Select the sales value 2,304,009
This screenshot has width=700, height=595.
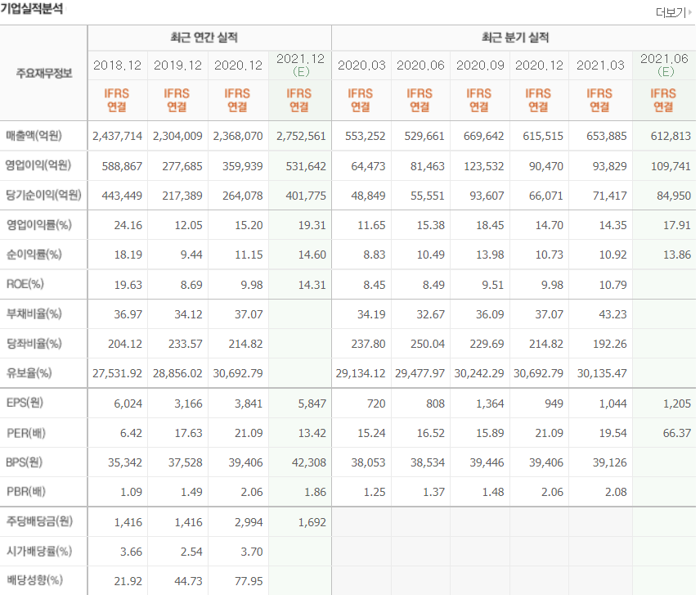tap(177, 136)
